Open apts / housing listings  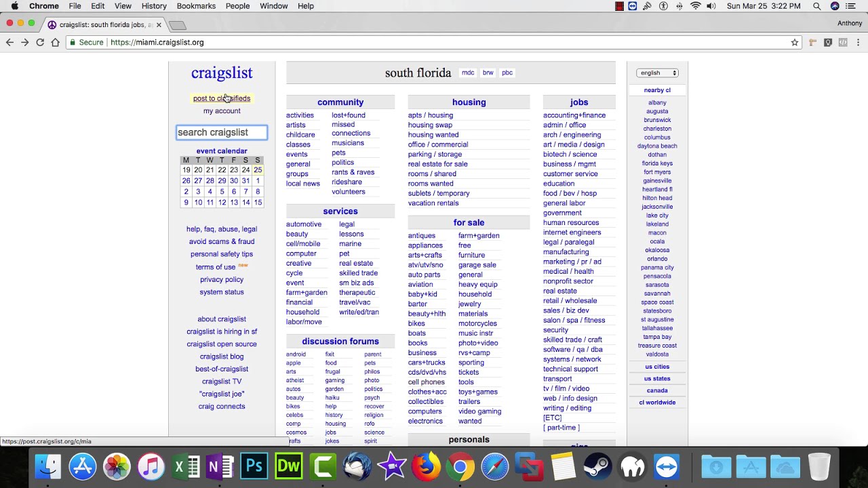pyautogui.click(x=431, y=115)
